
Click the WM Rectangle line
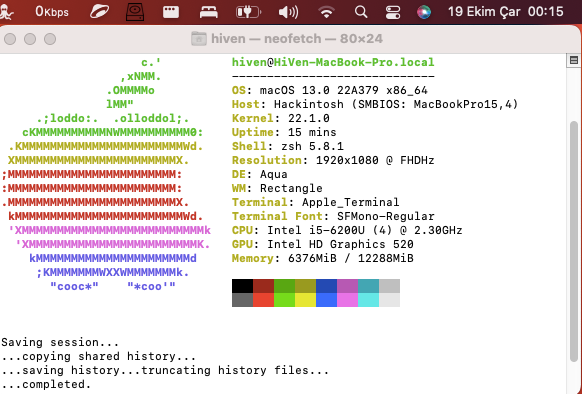point(277,189)
